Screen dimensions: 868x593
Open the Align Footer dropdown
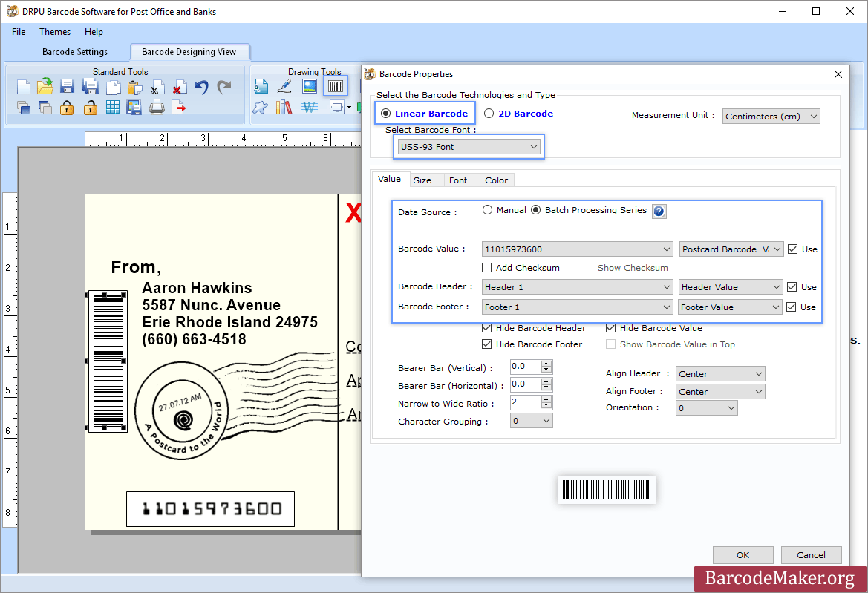721,392
